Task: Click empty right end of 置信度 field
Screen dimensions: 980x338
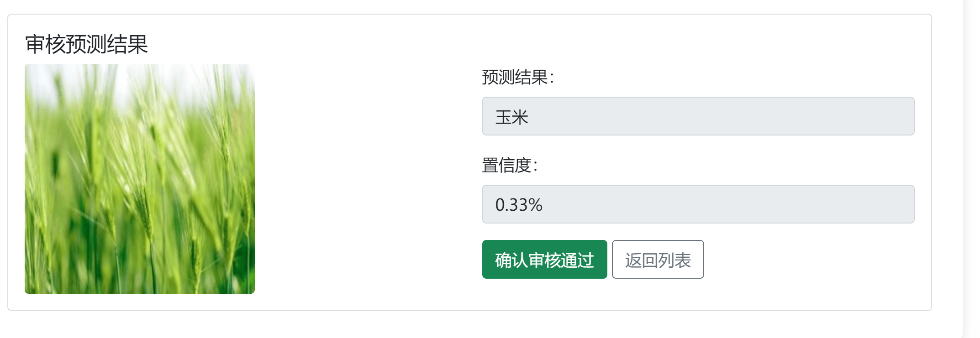Action: 868,204
